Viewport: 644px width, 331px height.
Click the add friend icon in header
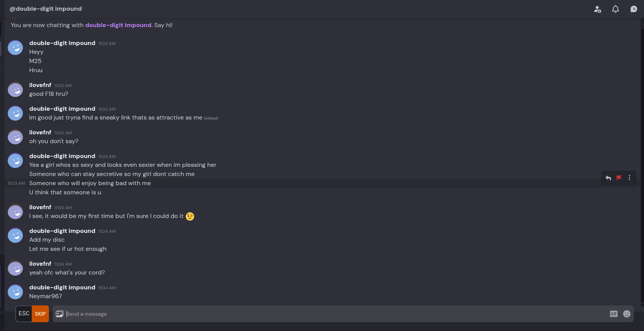pos(597,9)
